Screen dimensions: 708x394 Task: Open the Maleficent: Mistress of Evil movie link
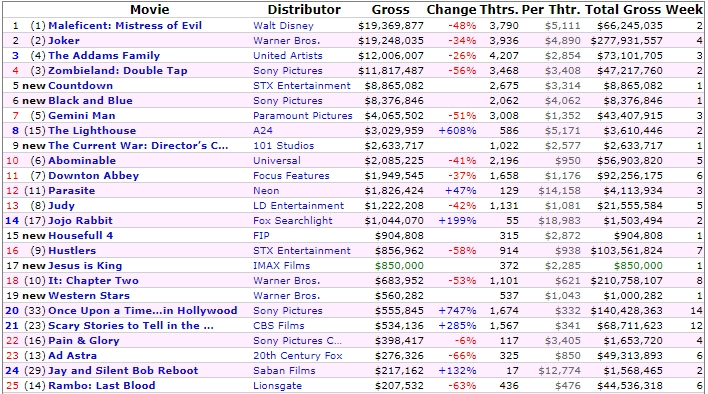point(125,26)
